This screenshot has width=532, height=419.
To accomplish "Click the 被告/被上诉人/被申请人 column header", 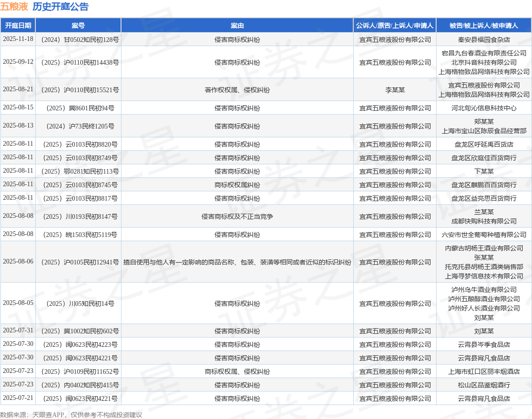I will point(484,26).
